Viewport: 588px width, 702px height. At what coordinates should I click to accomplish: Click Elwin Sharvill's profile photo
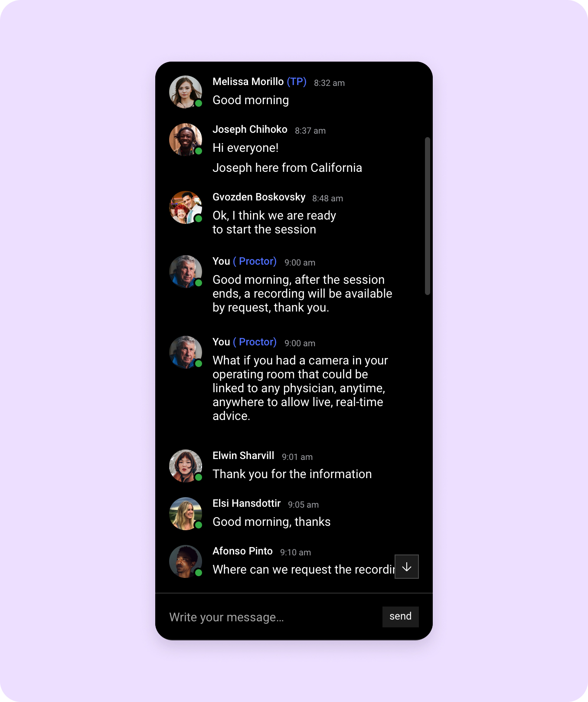[186, 466]
